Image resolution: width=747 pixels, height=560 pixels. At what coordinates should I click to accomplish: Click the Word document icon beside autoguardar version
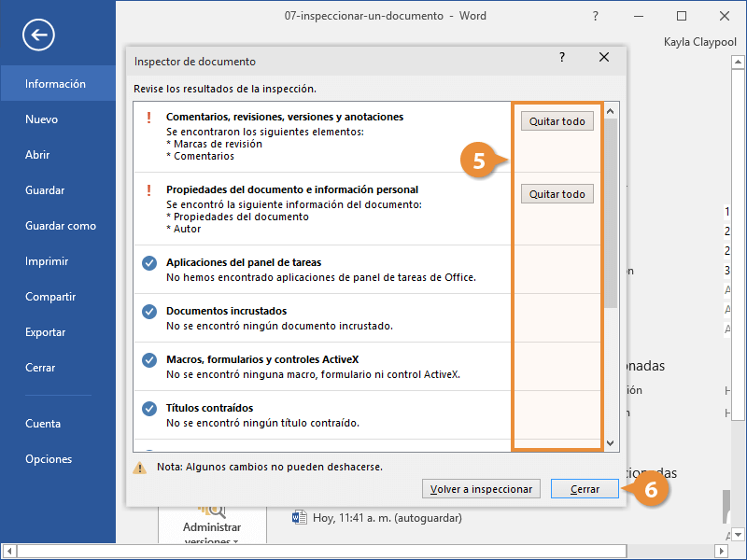(299, 517)
